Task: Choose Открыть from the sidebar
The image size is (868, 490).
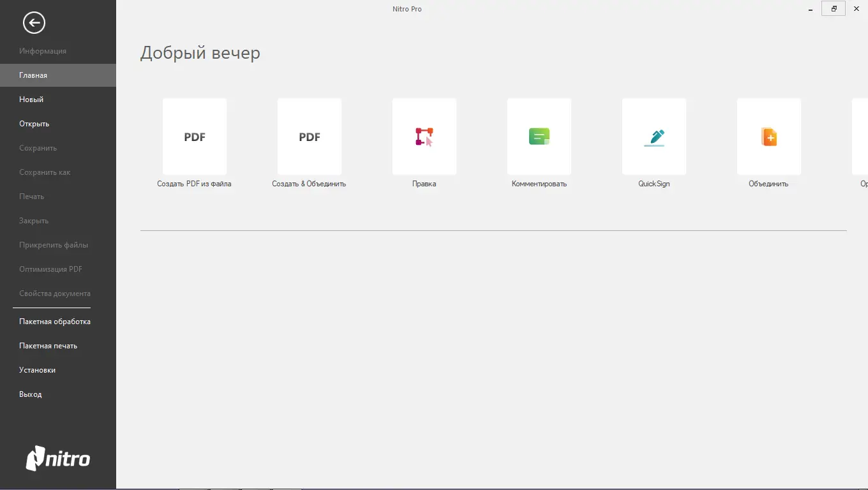Action: click(58, 124)
